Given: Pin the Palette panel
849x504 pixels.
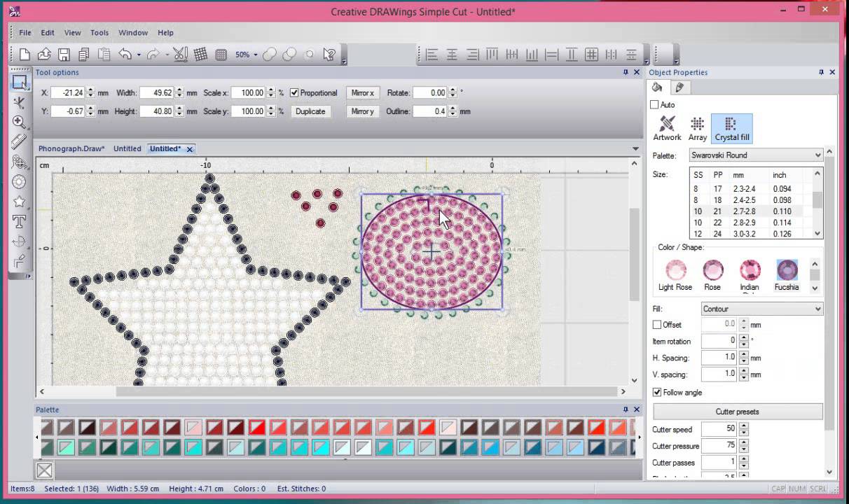Looking at the screenshot, I should (626, 409).
